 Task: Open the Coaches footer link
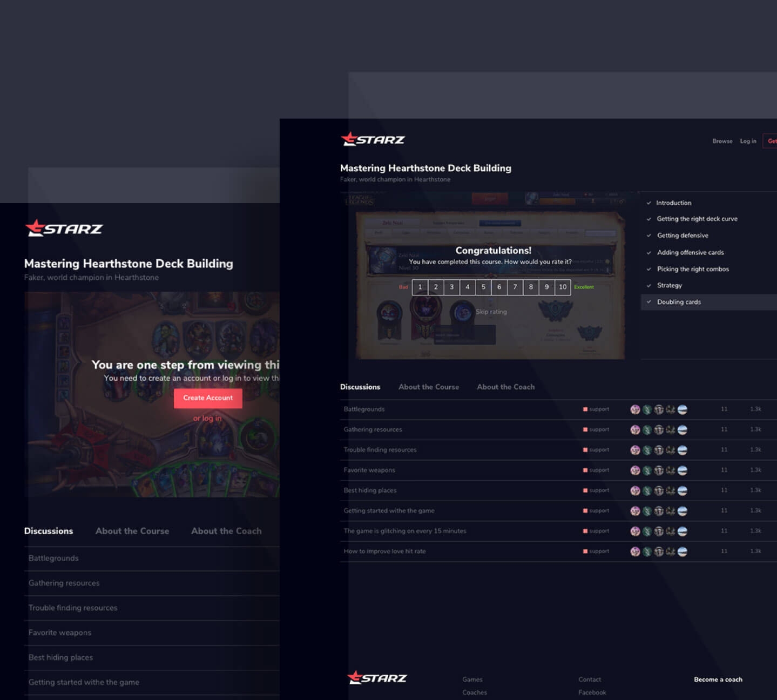(475, 692)
